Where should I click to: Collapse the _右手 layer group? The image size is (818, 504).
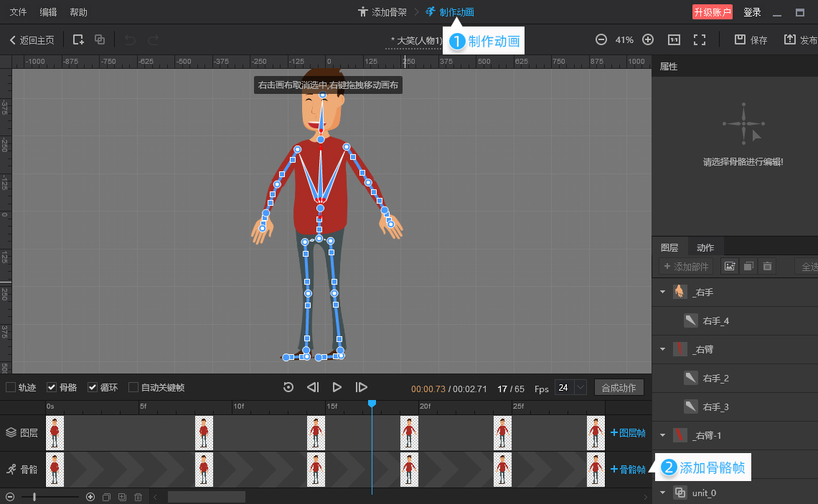click(662, 293)
